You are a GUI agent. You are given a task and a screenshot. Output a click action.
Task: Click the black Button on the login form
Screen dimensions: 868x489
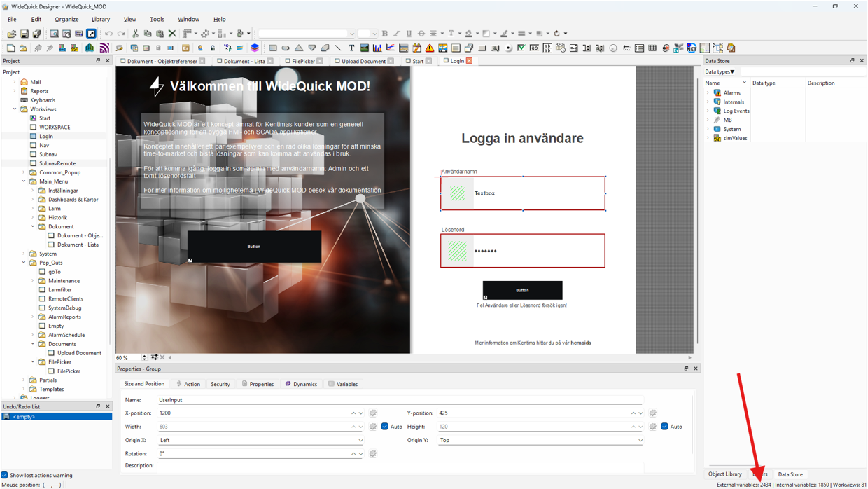[521, 289]
